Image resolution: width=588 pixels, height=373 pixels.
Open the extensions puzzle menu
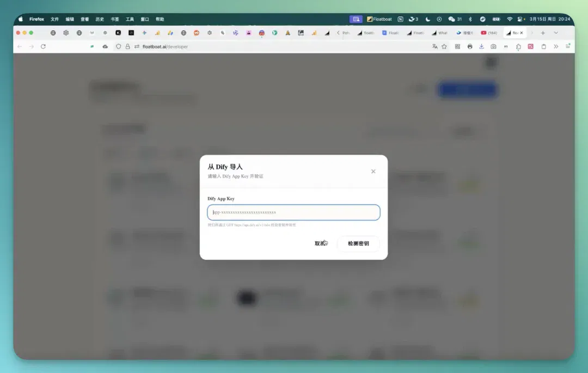coord(518,46)
